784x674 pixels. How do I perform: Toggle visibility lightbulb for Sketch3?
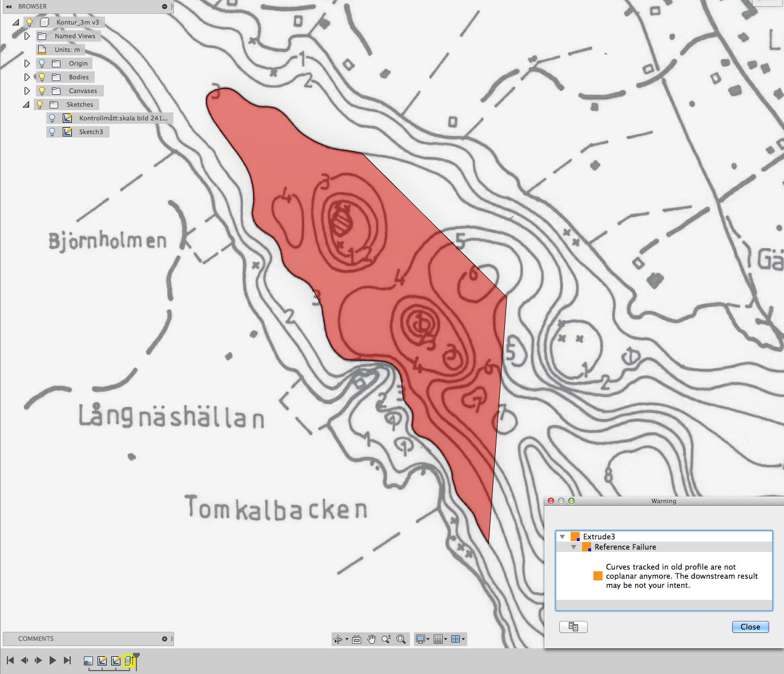coord(52,132)
